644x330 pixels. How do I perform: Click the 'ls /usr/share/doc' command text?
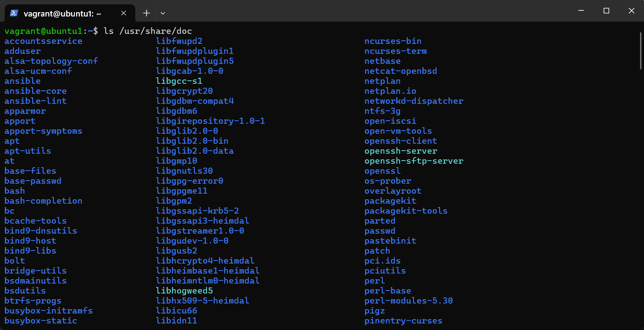[x=147, y=31]
